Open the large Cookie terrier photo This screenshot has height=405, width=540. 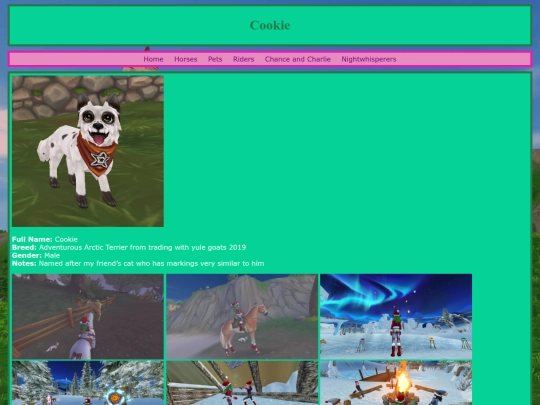click(x=88, y=151)
